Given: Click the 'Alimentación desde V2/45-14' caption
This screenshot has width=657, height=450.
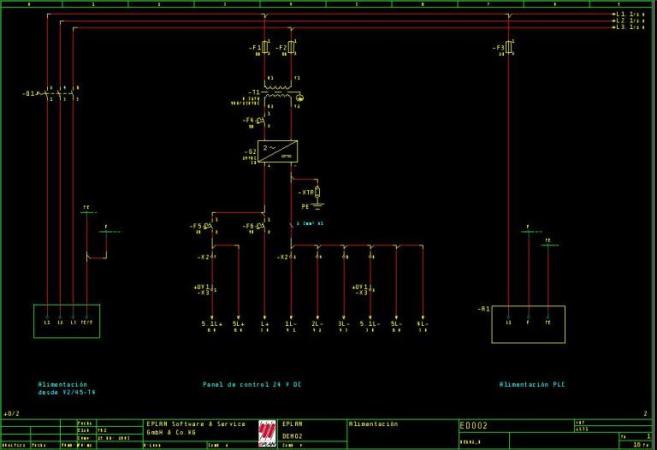Looking at the screenshot, I should [x=67, y=388].
